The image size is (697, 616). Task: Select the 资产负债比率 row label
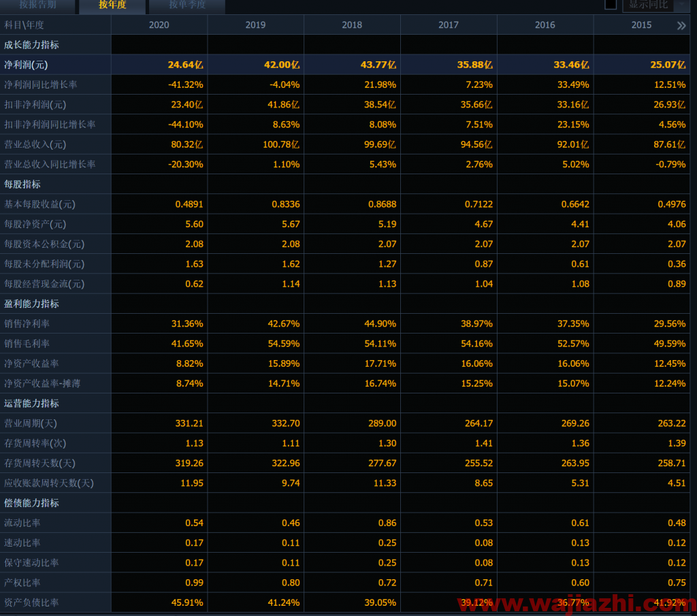click(31, 602)
